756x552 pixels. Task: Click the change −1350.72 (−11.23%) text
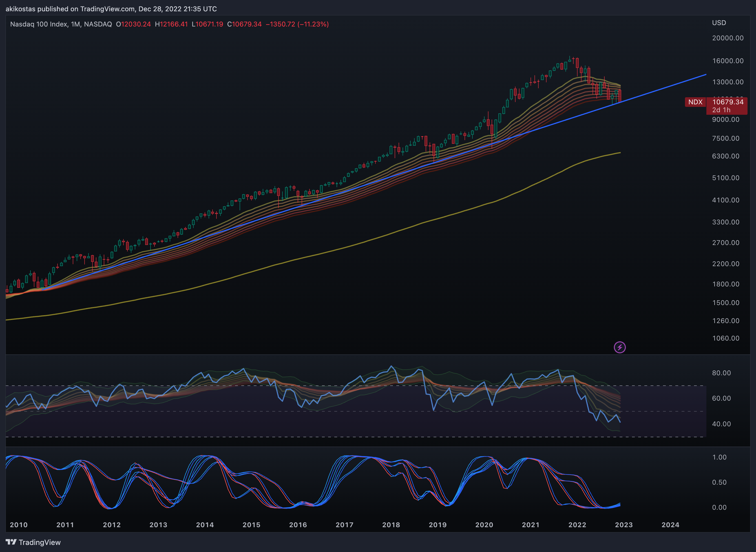click(297, 24)
